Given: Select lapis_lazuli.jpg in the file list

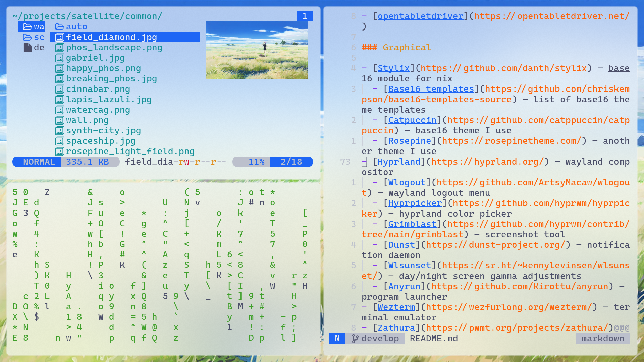Looking at the screenshot, I should 109,100.
